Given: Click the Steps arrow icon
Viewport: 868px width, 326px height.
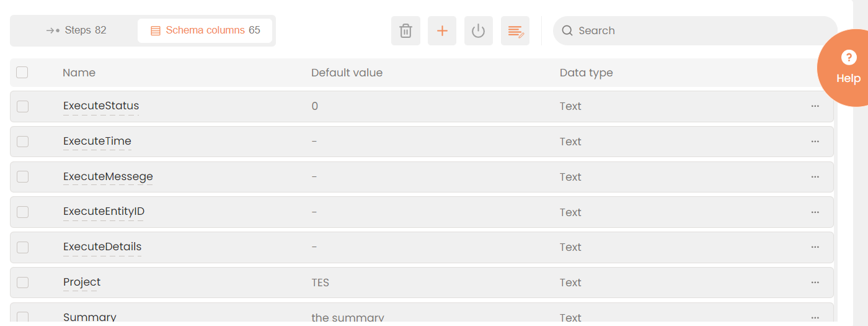Looking at the screenshot, I should (53, 30).
